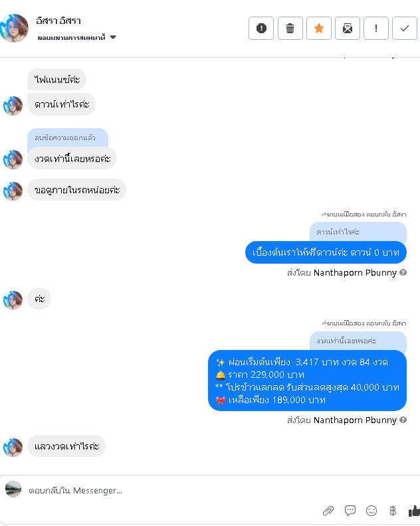Open the emoji picker smiley icon
This screenshot has width=420, height=526.
point(371,511)
